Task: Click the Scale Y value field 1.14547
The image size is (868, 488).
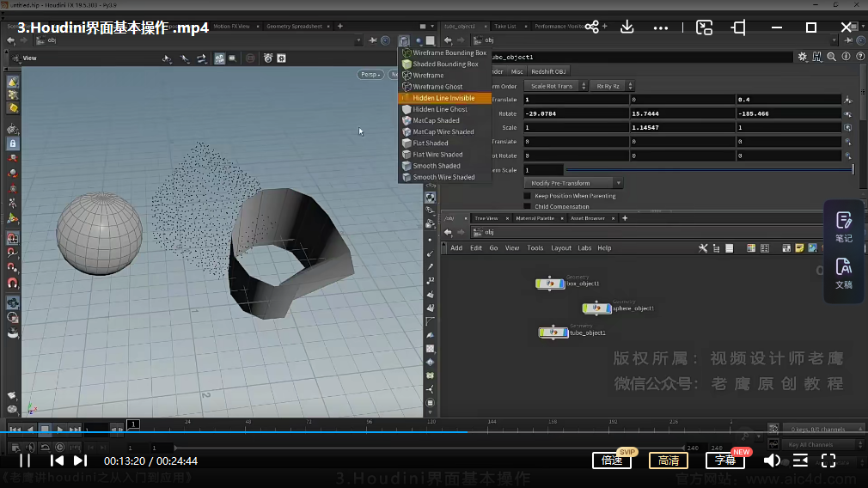Action: [x=682, y=127]
